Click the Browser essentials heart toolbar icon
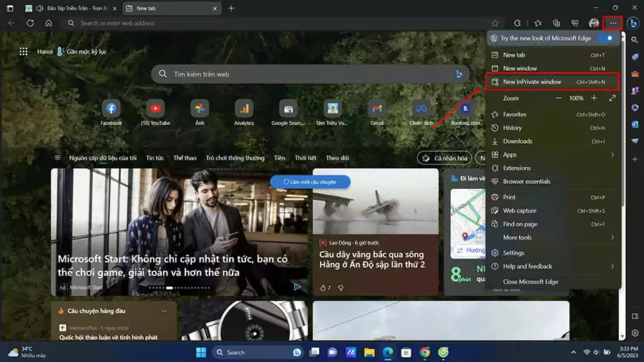644x362 pixels. (x=575, y=23)
